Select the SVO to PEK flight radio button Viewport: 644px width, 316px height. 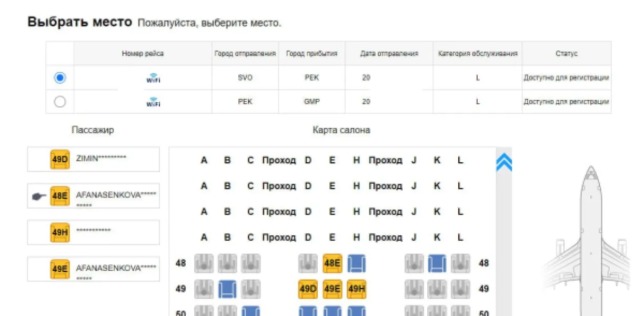pyautogui.click(x=60, y=78)
